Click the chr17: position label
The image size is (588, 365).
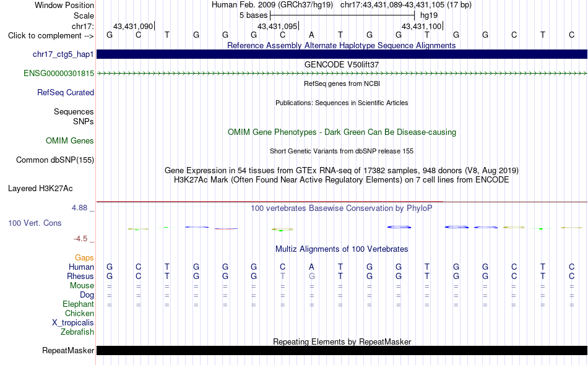click(x=83, y=26)
